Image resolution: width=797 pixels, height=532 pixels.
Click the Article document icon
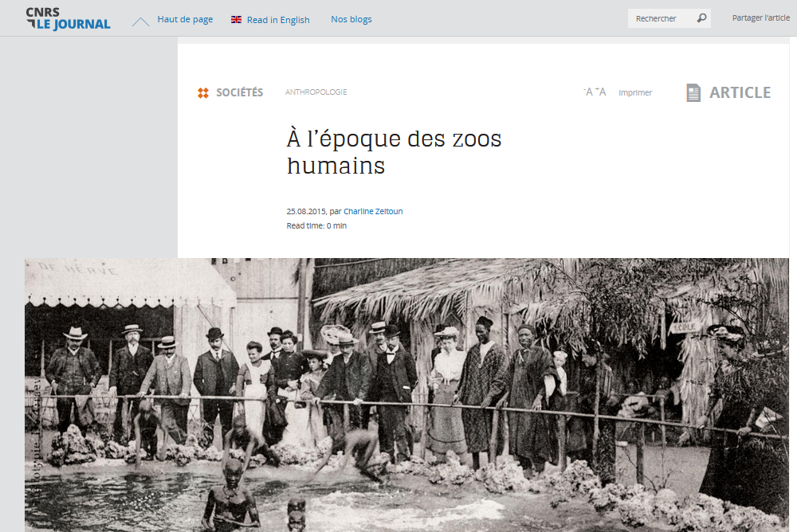[694, 92]
